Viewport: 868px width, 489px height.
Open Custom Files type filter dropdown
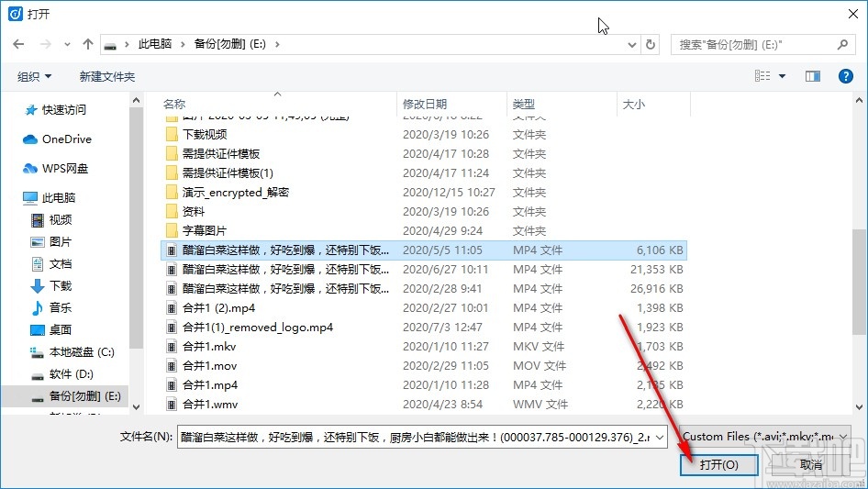[x=765, y=437]
